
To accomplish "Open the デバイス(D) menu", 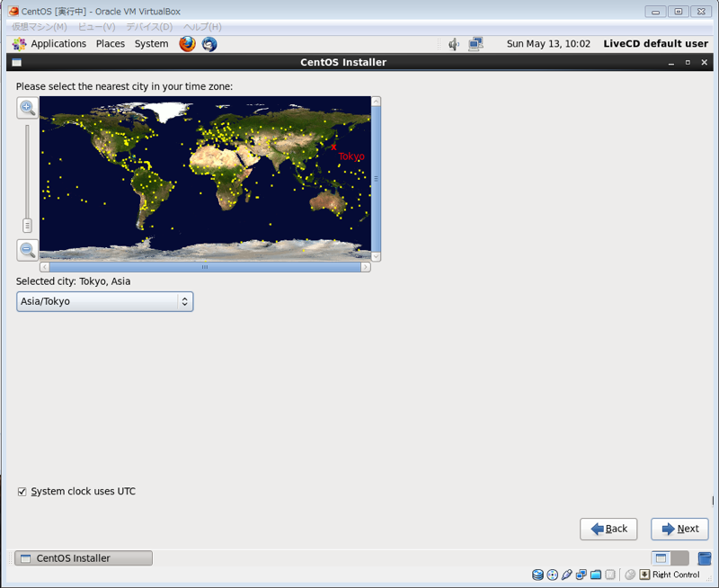I will [149, 27].
